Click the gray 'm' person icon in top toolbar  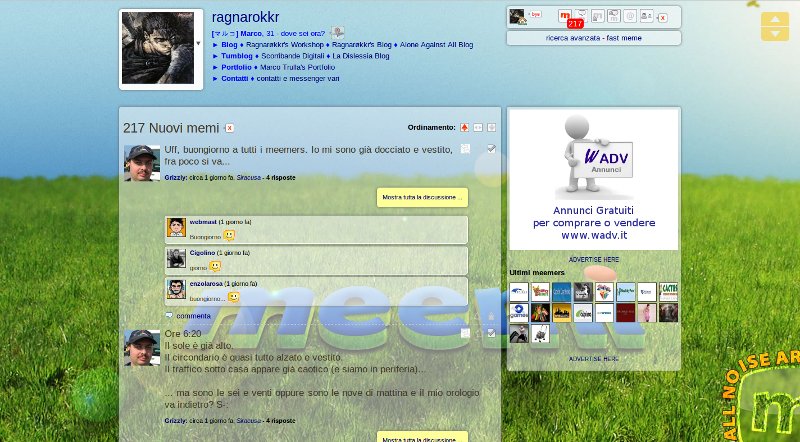[x=597, y=16]
